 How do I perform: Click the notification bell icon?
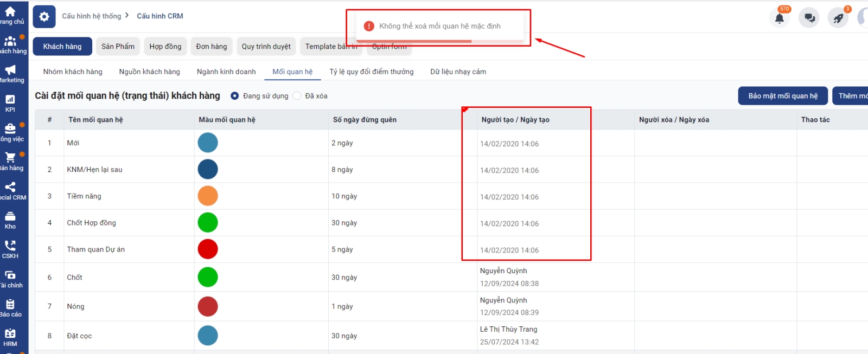779,18
